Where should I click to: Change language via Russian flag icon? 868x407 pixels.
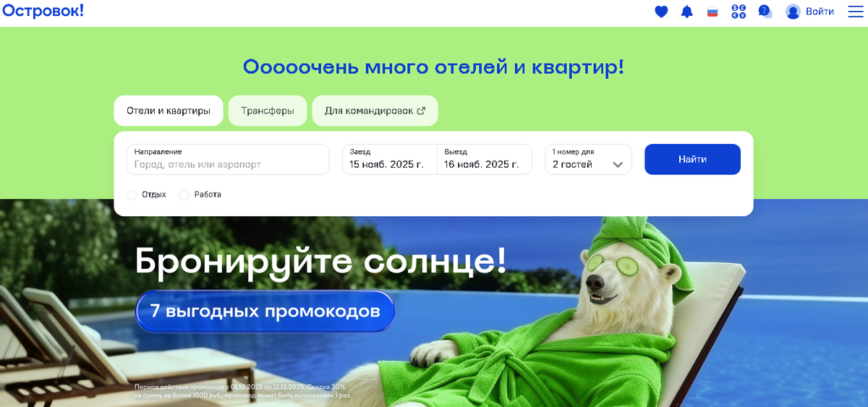(712, 12)
